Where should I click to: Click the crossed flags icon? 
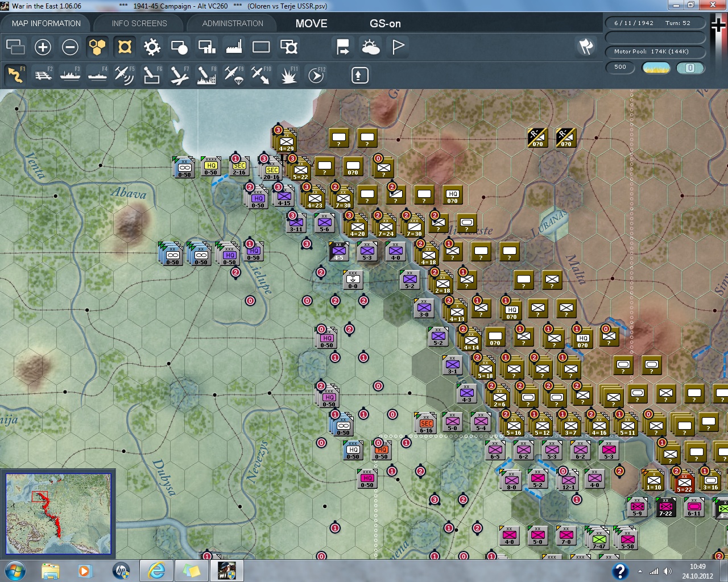[586, 47]
